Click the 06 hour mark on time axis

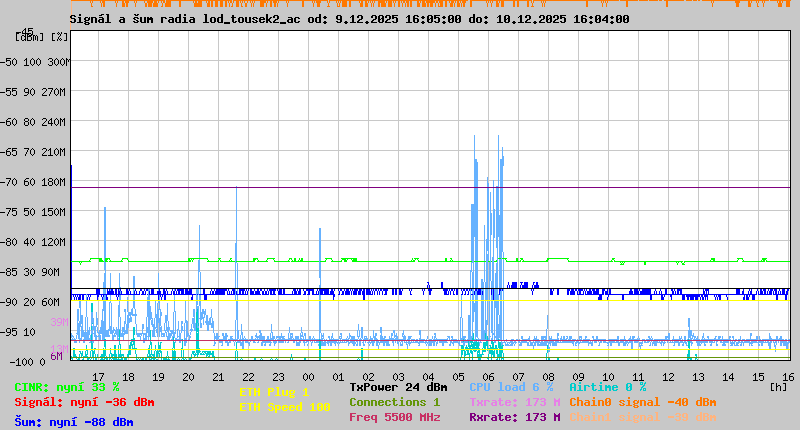[488, 377]
